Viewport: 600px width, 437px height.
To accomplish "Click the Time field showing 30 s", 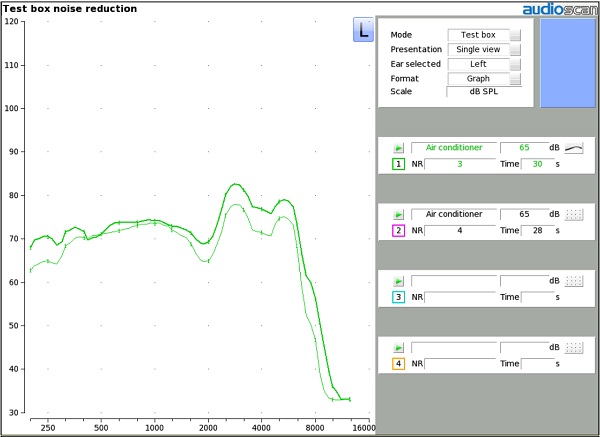I will click(538, 164).
